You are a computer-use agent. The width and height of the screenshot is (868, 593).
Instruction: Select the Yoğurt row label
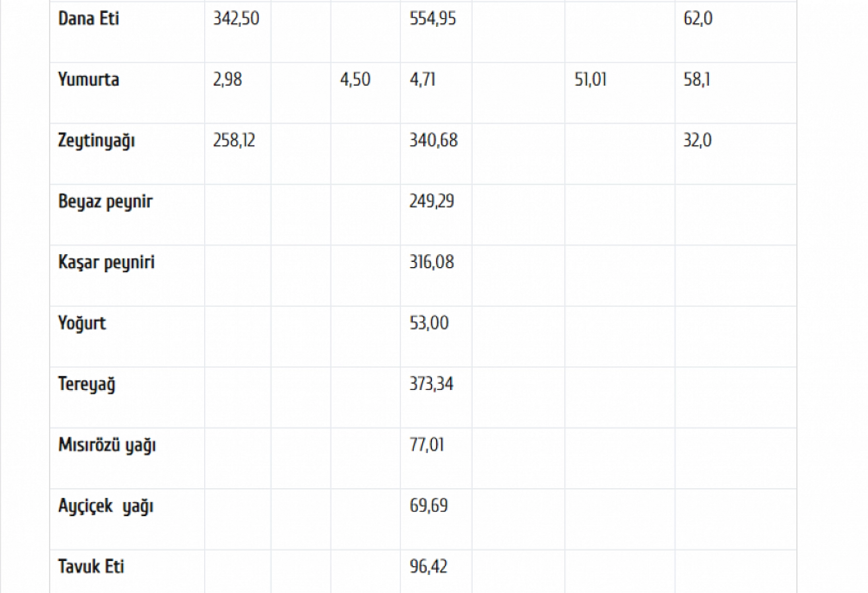coord(82,323)
